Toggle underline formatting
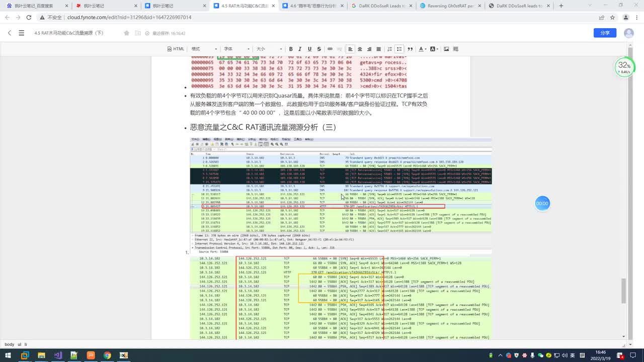The height and width of the screenshot is (362, 644). pos(309,49)
